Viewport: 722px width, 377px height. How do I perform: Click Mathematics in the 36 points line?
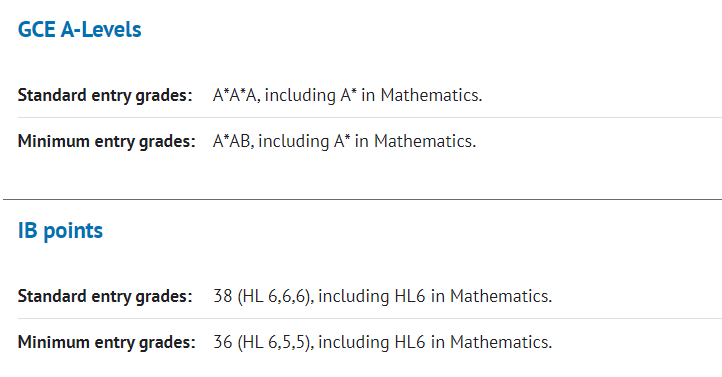(499, 342)
